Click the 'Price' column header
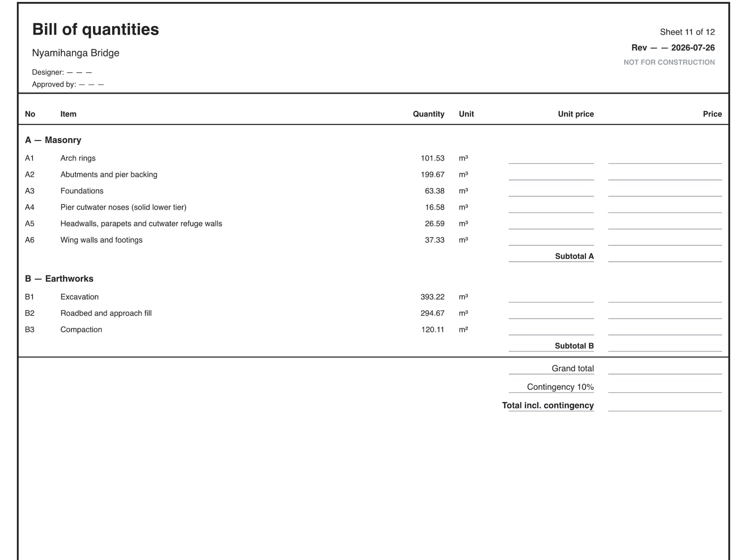Image resolution: width=747 pixels, height=560 pixels. point(712,114)
